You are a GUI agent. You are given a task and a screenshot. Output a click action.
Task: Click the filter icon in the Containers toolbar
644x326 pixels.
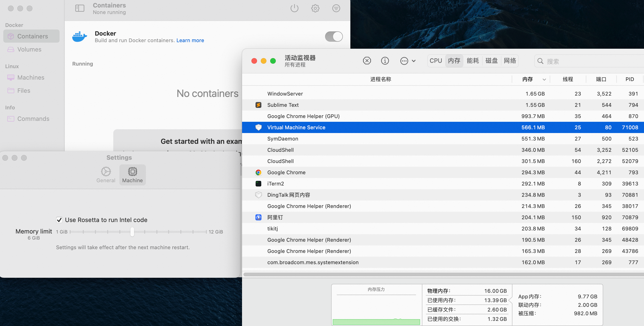[336, 8]
